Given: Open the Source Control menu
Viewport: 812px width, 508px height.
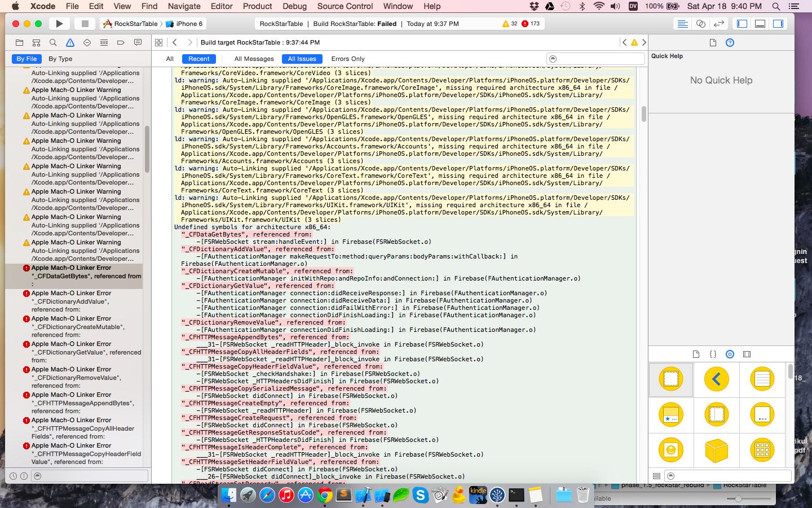Looking at the screenshot, I should 345,6.
